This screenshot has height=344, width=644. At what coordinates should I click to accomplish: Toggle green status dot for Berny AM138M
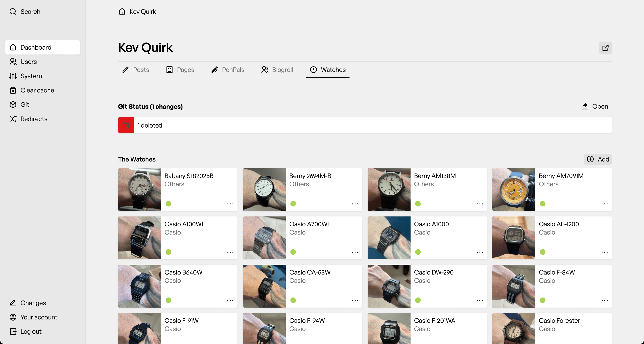click(418, 204)
